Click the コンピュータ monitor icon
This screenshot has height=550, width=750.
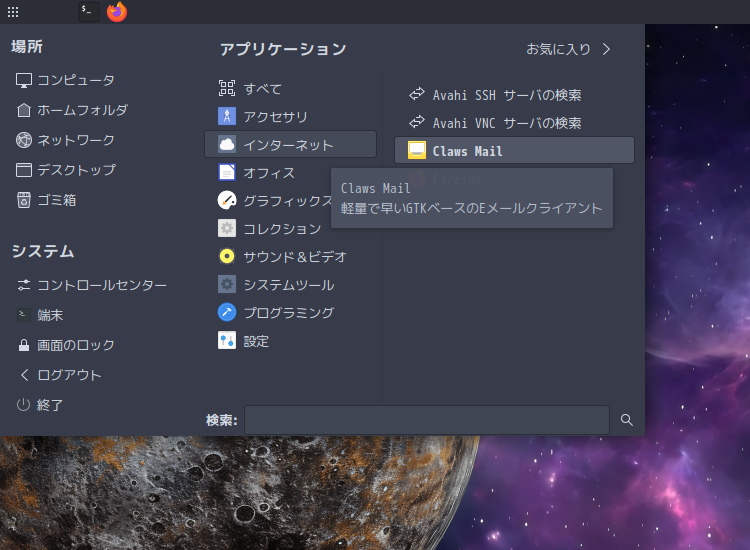pyautogui.click(x=24, y=80)
